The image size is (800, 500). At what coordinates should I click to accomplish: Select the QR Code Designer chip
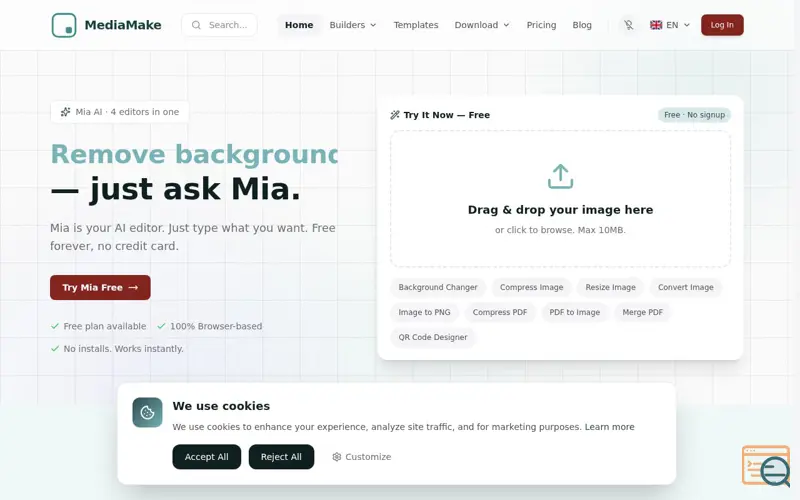point(433,337)
